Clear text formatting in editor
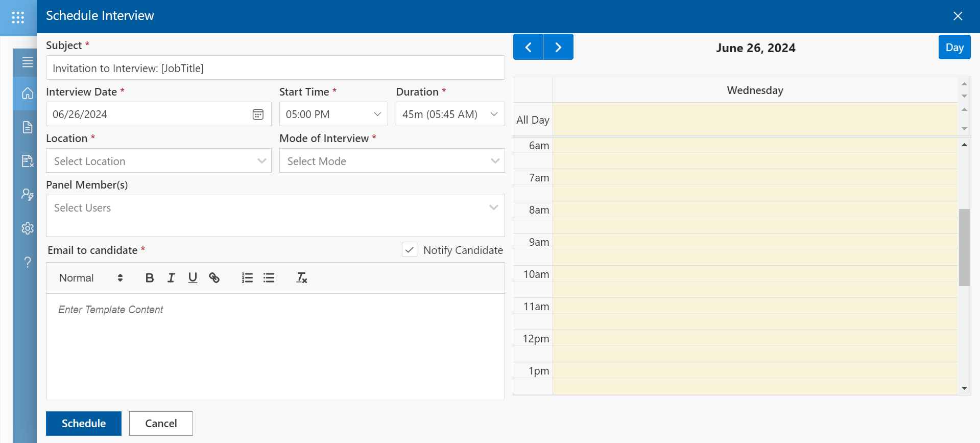The image size is (980, 443). [x=302, y=278]
